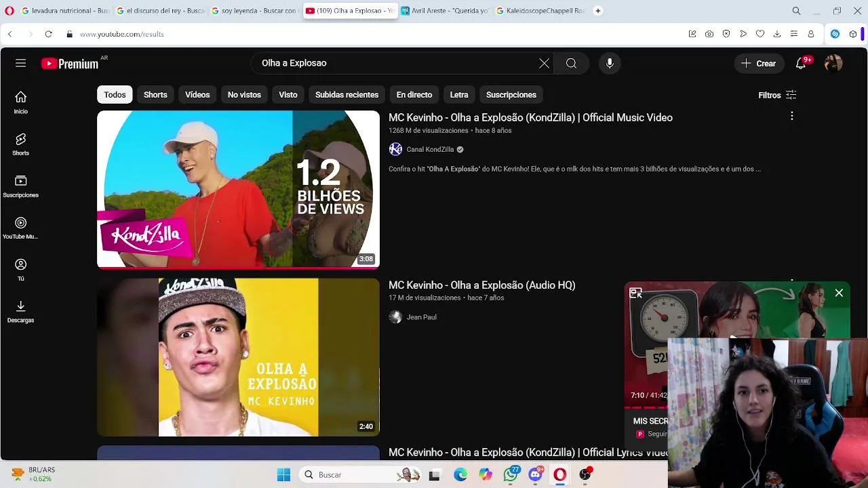
Task: Open 'Olha a Explosão Official Music Video' title
Action: point(530,117)
